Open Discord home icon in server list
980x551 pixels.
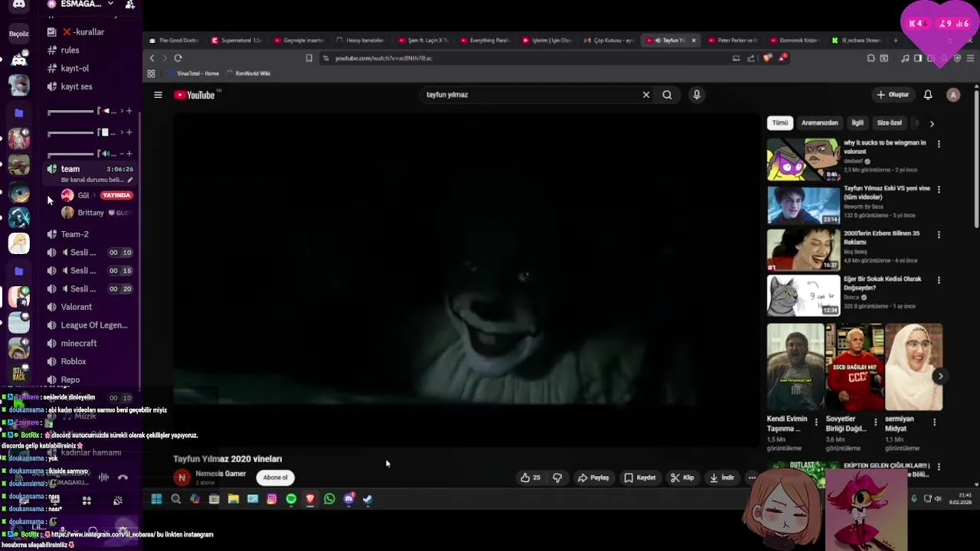point(18,5)
